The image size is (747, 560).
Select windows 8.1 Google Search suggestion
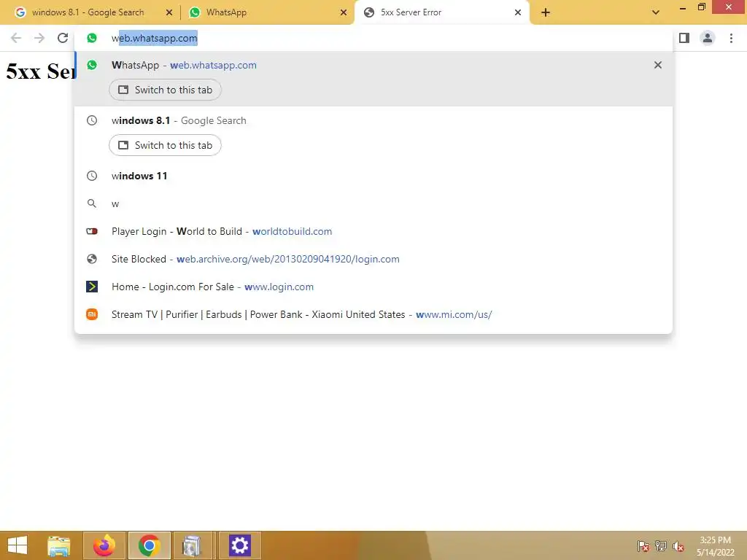[x=373, y=120]
